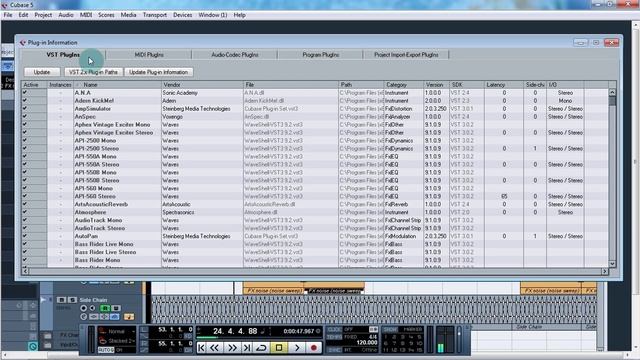The width and height of the screenshot is (640, 360).
Task: Select the AutoPan plugin row
Action: point(315,236)
